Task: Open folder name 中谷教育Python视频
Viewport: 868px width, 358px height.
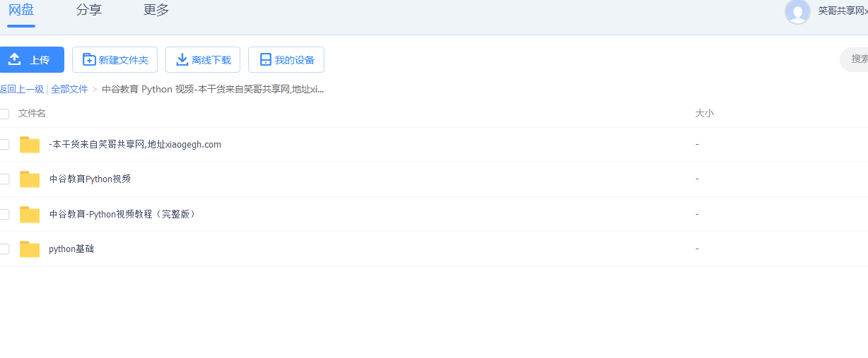Action: click(x=90, y=179)
